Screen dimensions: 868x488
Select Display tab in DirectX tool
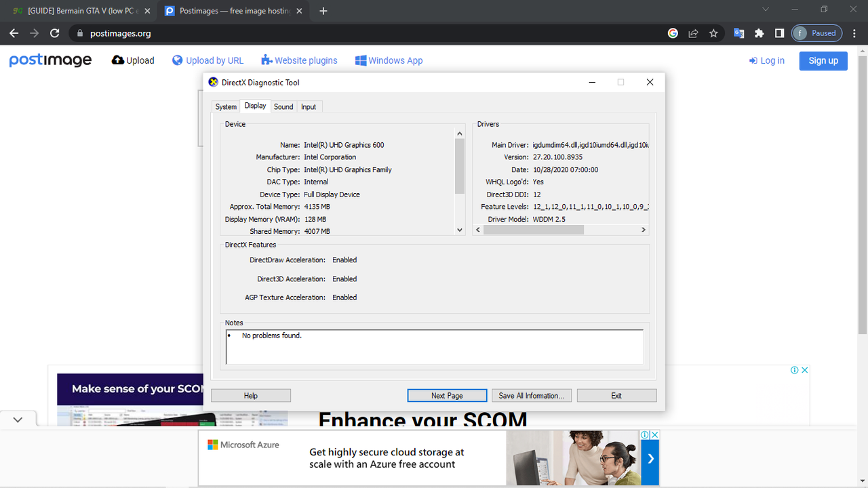point(256,106)
